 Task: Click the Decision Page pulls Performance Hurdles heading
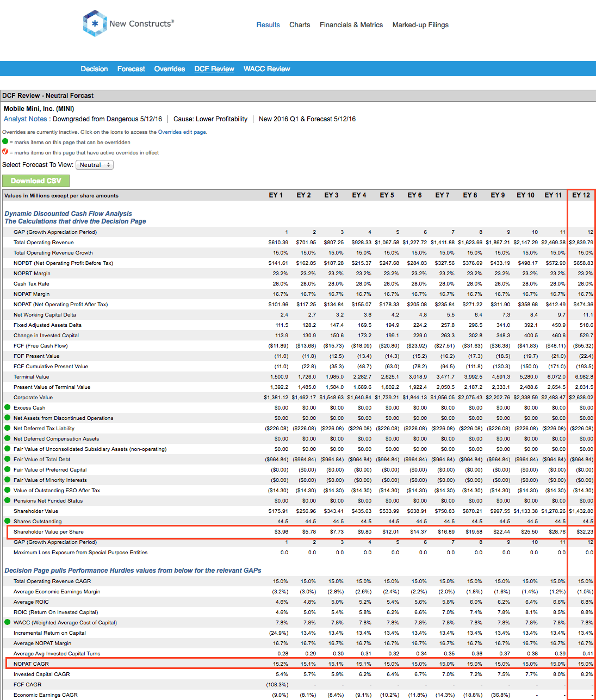tap(133, 571)
